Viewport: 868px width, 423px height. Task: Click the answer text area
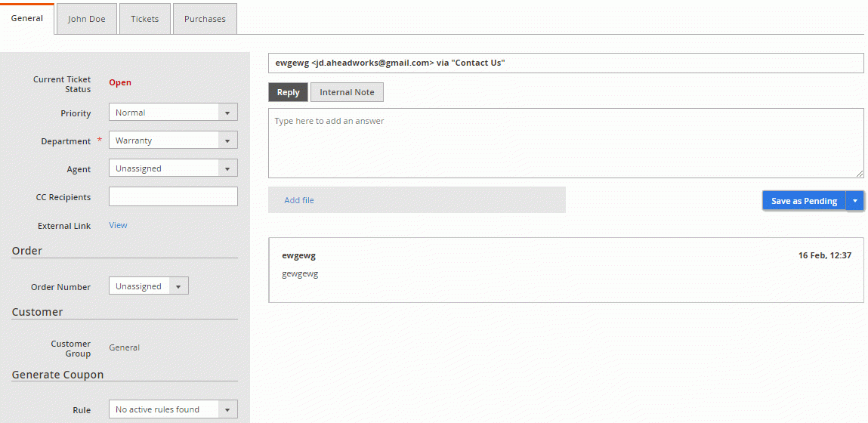click(565, 144)
